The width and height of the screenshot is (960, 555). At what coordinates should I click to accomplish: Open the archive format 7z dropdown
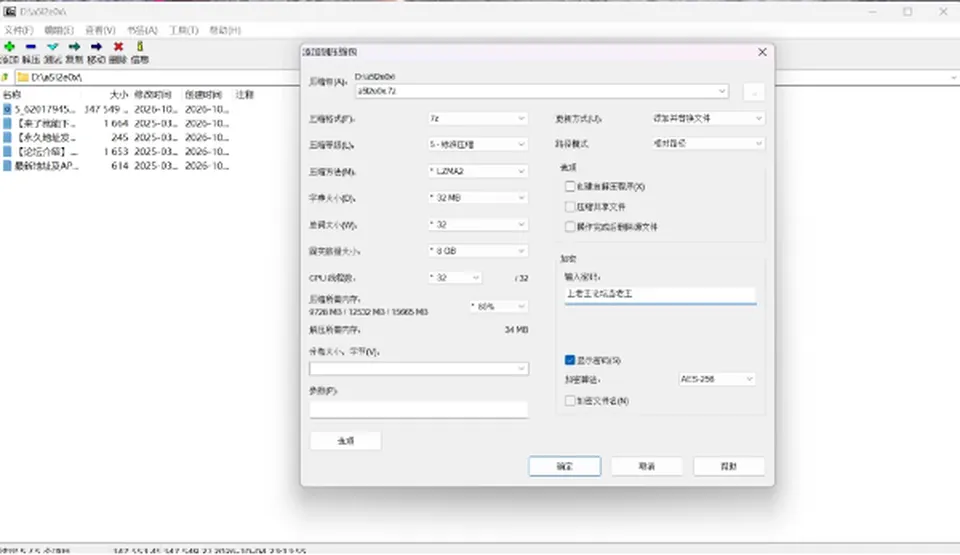477,118
